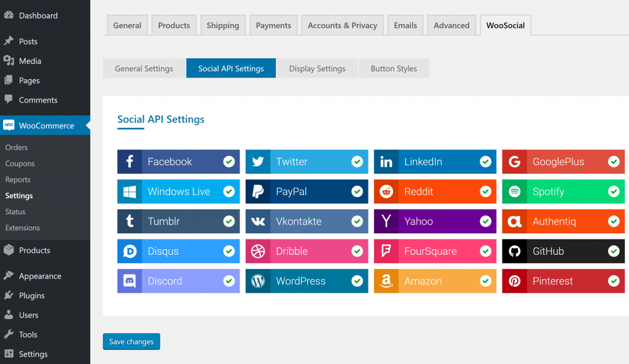Switch to the Advanced tab
The height and width of the screenshot is (364, 629).
point(451,25)
